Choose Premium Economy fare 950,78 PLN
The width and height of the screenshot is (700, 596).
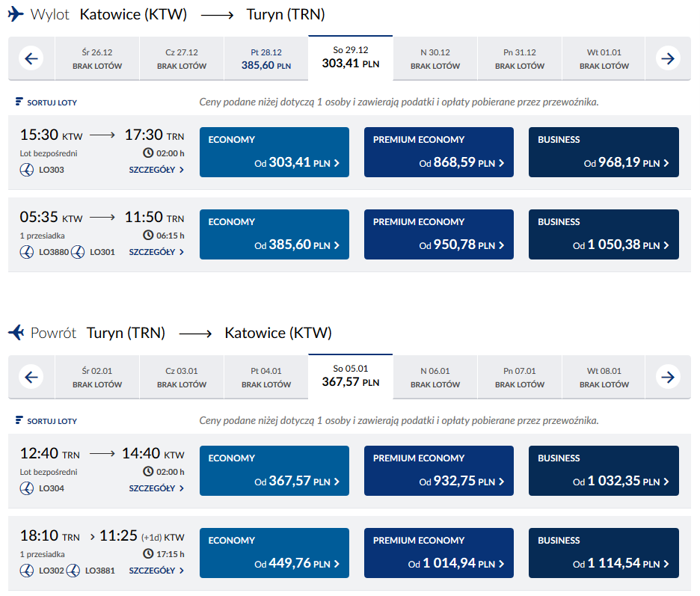[x=439, y=234]
